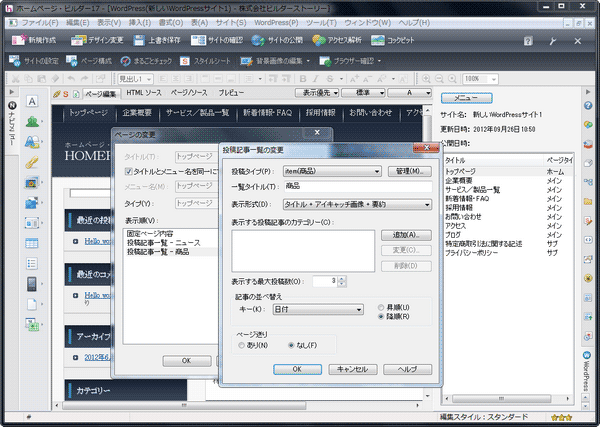The height and width of the screenshot is (427, 600).
Task: Click the 上書き保存 save icon
Action: tap(139, 40)
